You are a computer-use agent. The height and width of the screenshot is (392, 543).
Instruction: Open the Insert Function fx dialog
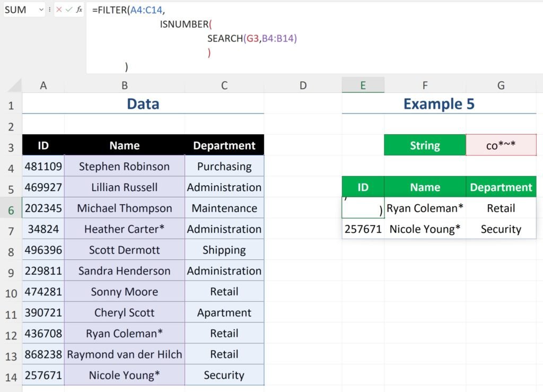[x=79, y=10]
